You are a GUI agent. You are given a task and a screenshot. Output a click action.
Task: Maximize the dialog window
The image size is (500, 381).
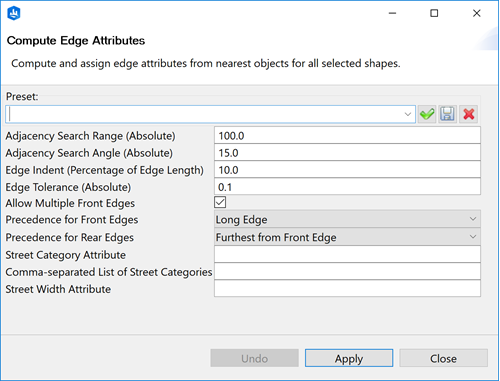pyautogui.click(x=434, y=13)
